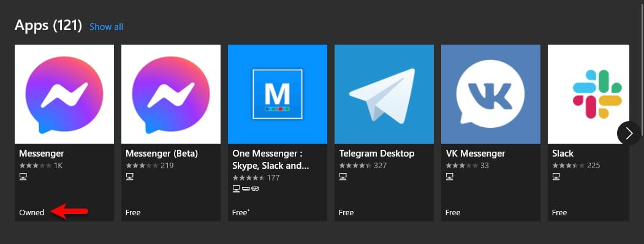Open the Telegram Desktop paper plane icon
The width and height of the screenshot is (644, 244).
click(384, 94)
